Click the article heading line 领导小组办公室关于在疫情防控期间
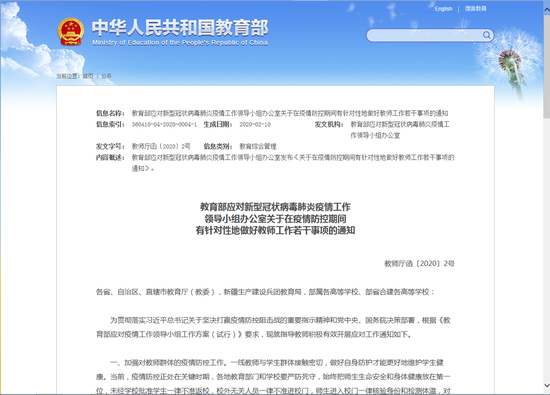 point(275,219)
